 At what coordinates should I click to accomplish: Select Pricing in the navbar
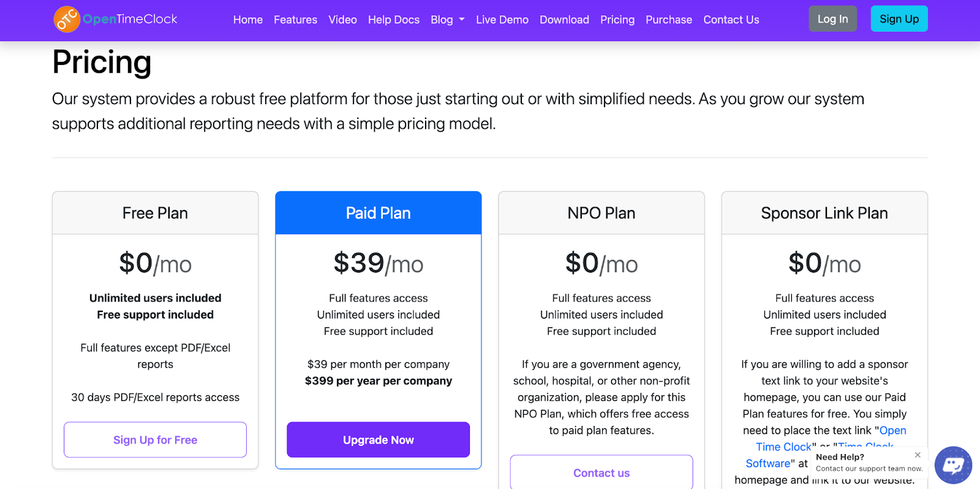(x=617, y=20)
